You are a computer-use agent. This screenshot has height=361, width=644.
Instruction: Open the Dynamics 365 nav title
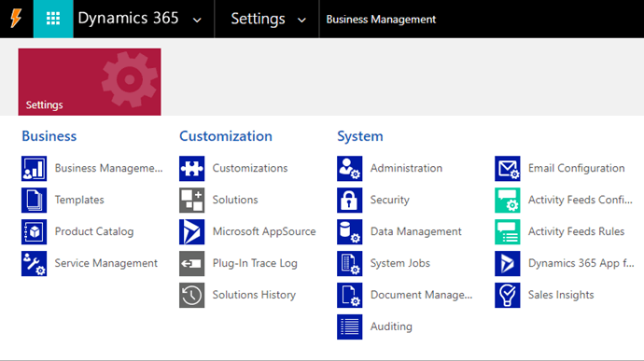click(128, 18)
